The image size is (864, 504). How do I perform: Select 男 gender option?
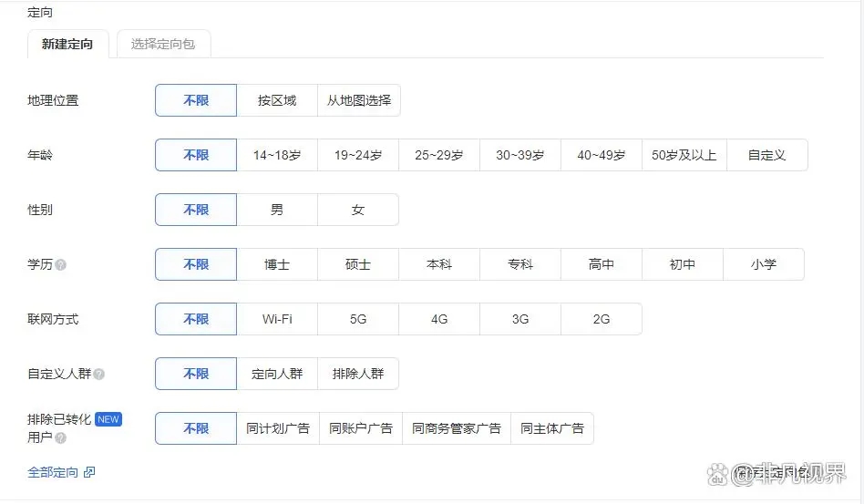tap(277, 210)
